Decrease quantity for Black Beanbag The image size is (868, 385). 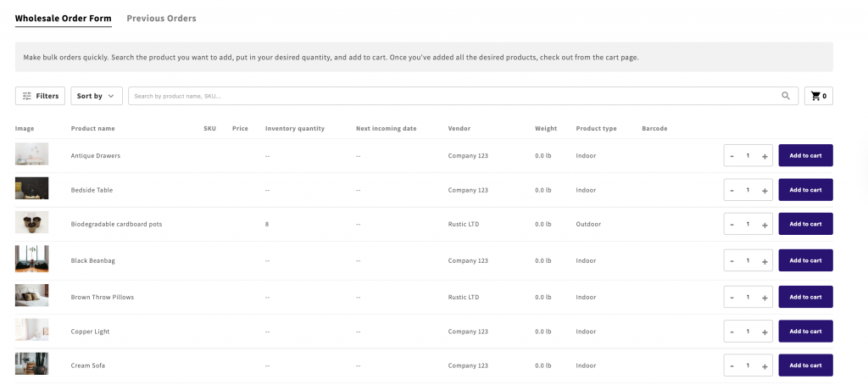pos(732,260)
